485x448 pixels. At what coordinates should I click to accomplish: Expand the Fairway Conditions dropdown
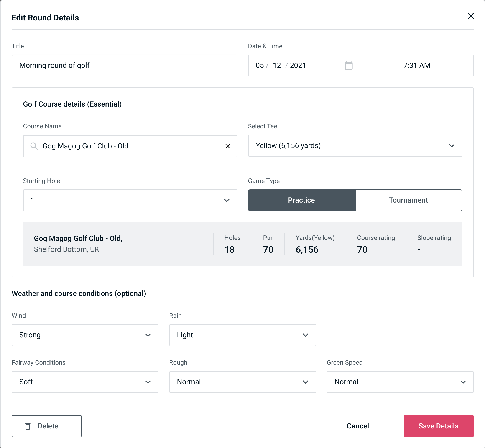(84, 382)
